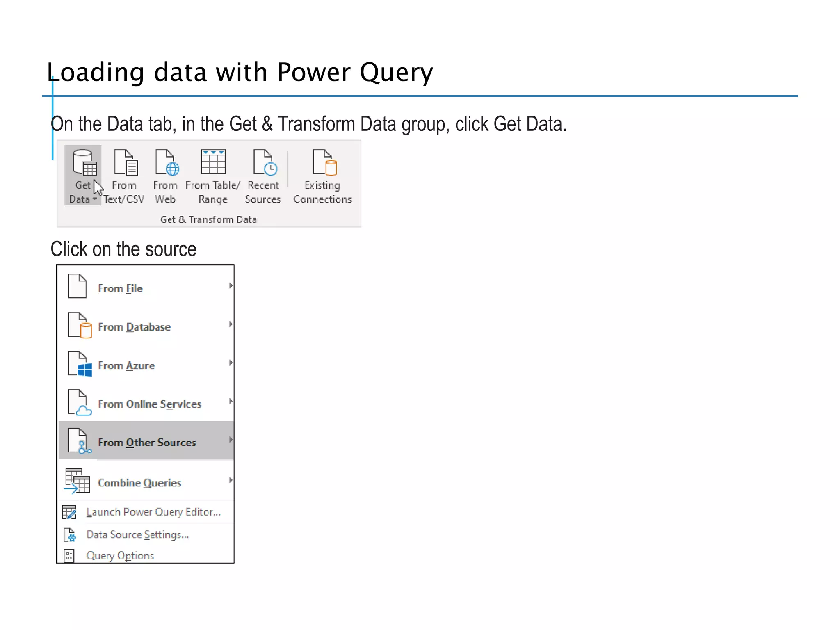Click the From Web globe icon
This screenshot has width=840, height=630.
pyautogui.click(x=167, y=163)
